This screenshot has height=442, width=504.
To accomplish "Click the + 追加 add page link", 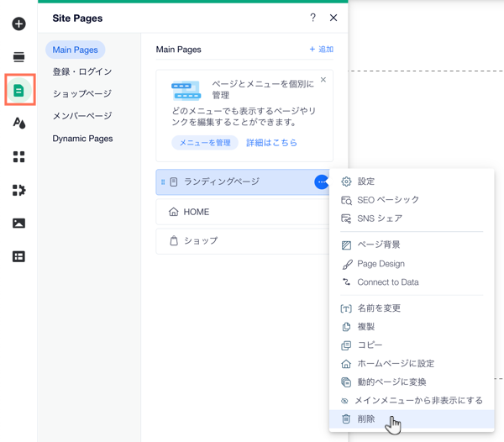I will (321, 50).
